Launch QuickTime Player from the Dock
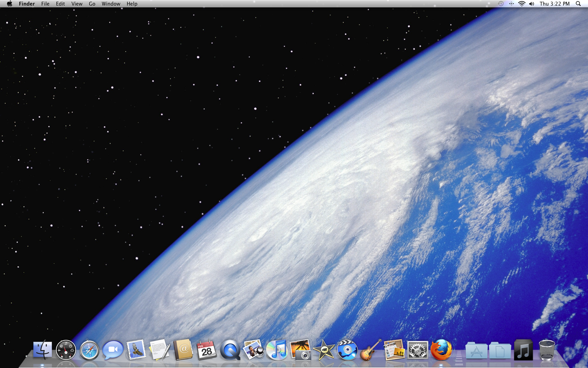This screenshot has width=588, height=368. pos(230,350)
